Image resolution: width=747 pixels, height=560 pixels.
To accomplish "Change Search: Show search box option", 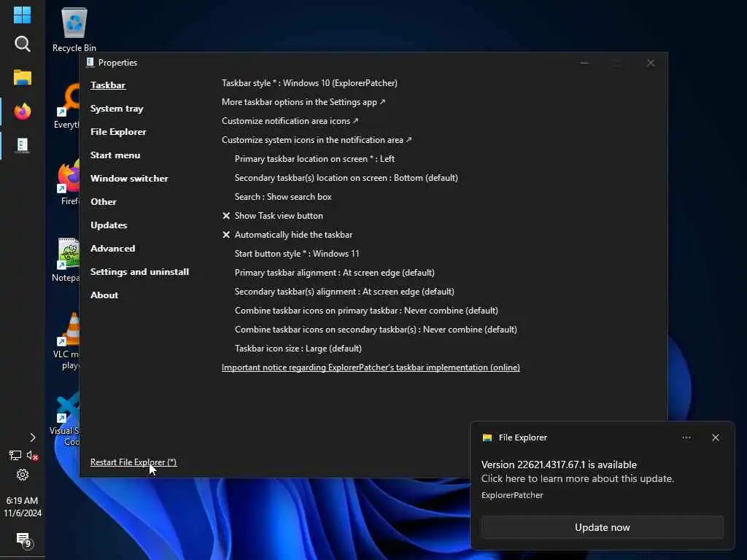I will coord(283,197).
